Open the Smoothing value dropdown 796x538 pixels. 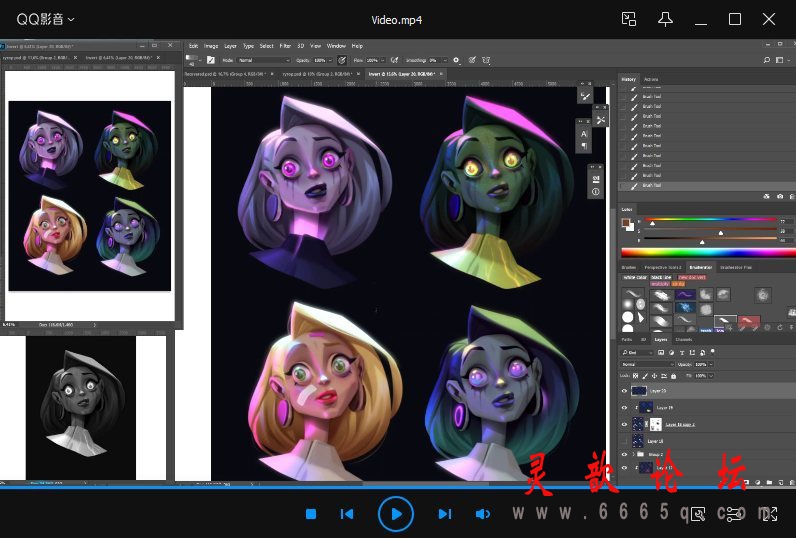(x=445, y=60)
